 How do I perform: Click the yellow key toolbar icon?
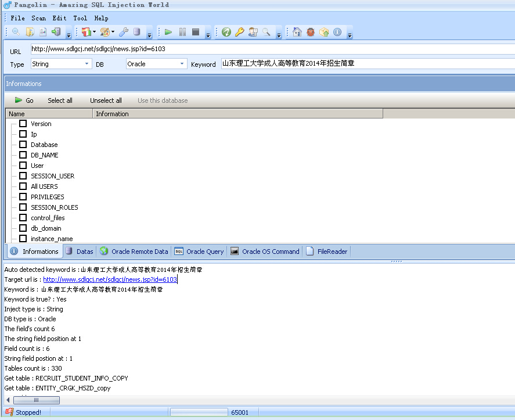pos(239,32)
